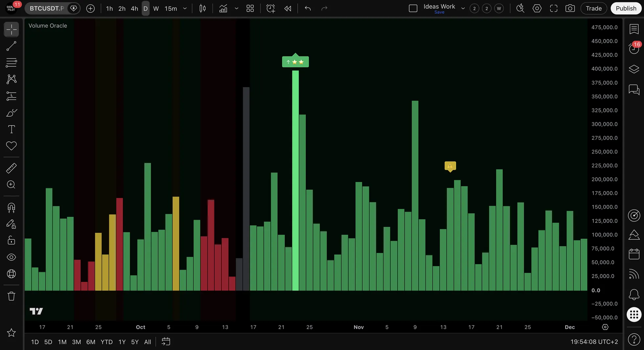Remove drawings with the trash icon
The height and width of the screenshot is (350, 644).
coord(11,296)
